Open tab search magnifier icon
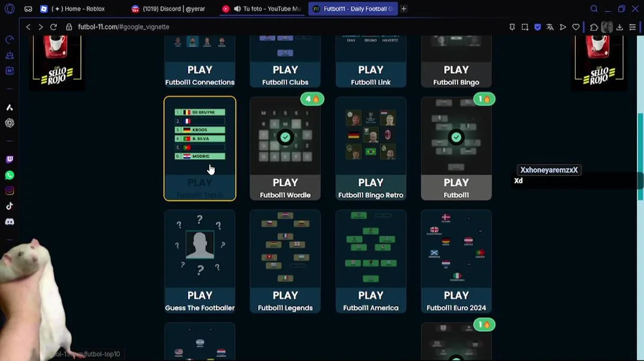Screen dimensions: 644x361 tap(594, 9)
